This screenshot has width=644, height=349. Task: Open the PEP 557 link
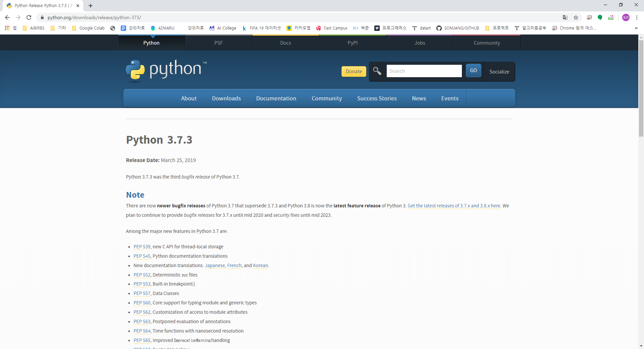tap(142, 293)
